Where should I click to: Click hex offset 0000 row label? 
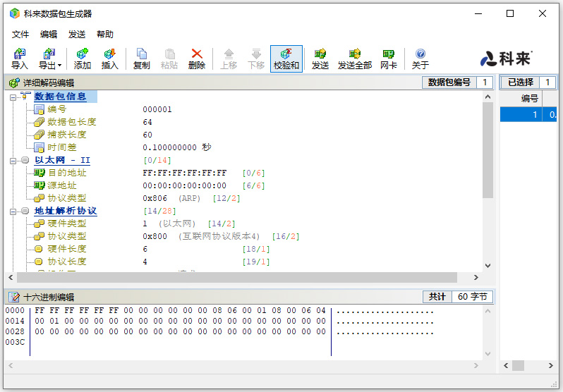pyautogui.click(x=15, y=310)
